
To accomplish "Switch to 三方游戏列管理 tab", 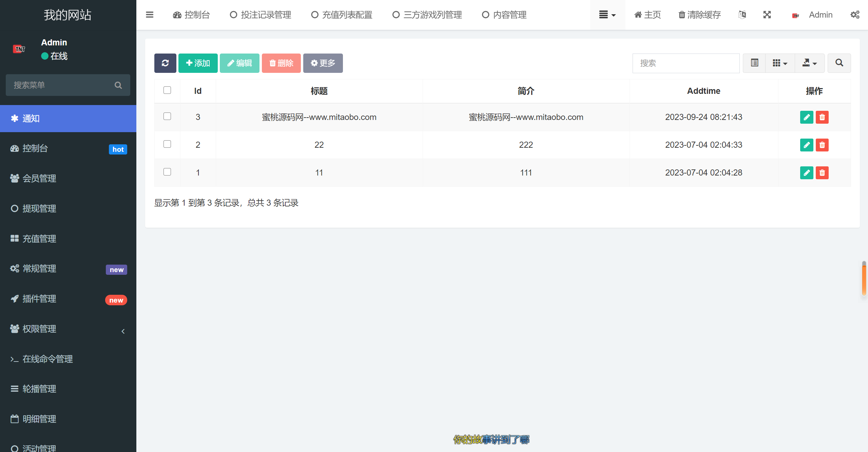I will click(x=427, y=15).
